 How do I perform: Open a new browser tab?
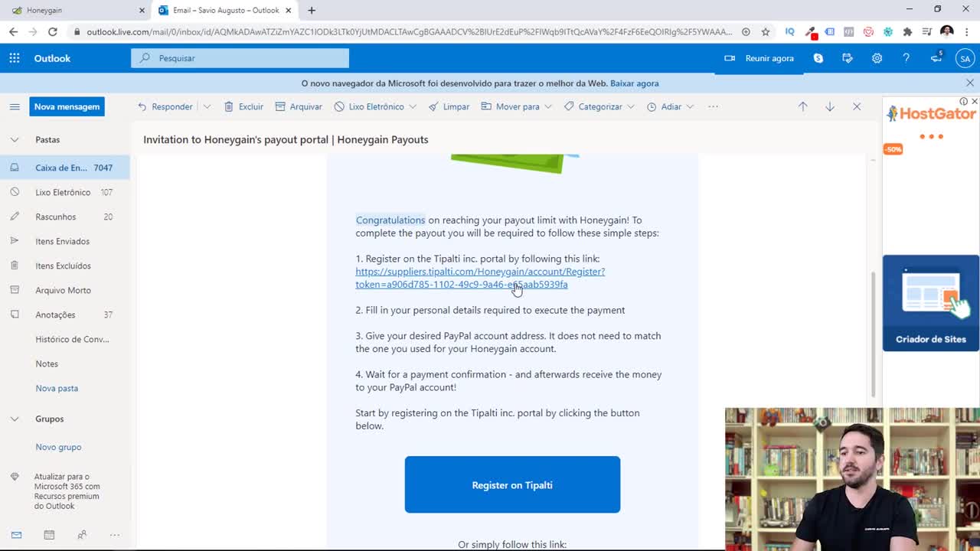pos(311,10)
